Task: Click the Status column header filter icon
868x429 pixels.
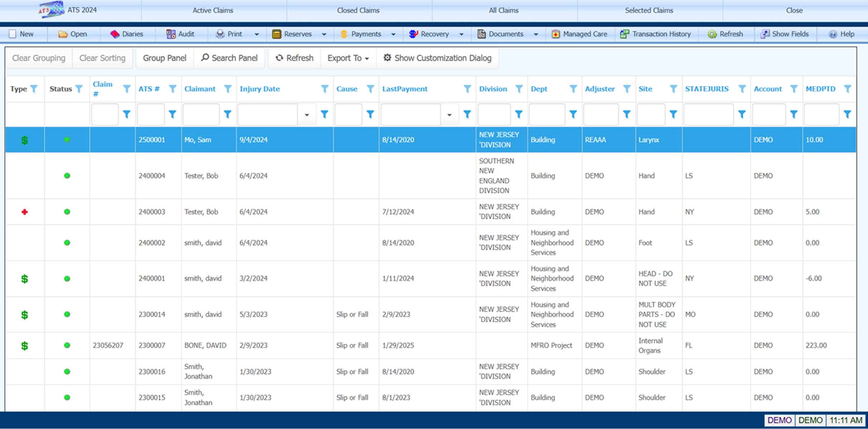Action: point(79,89)
